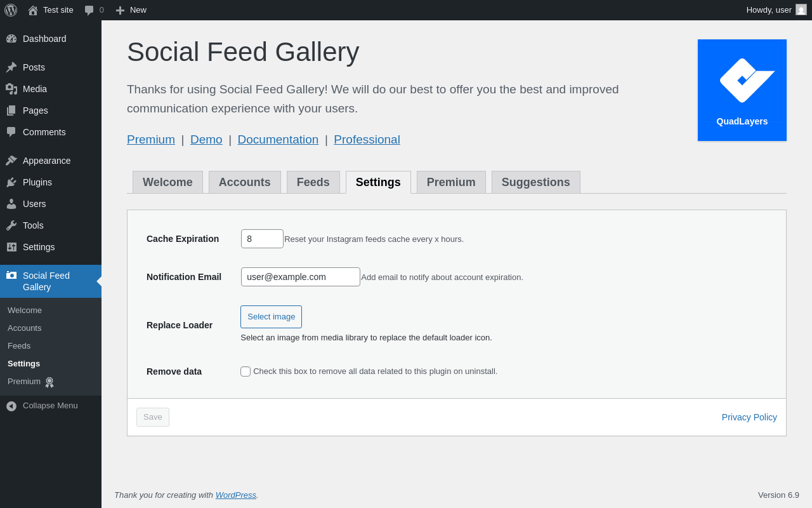Click the QuadLayers logo banner
The height and width of the screenshot is (508, 812).
pos(742,90)
